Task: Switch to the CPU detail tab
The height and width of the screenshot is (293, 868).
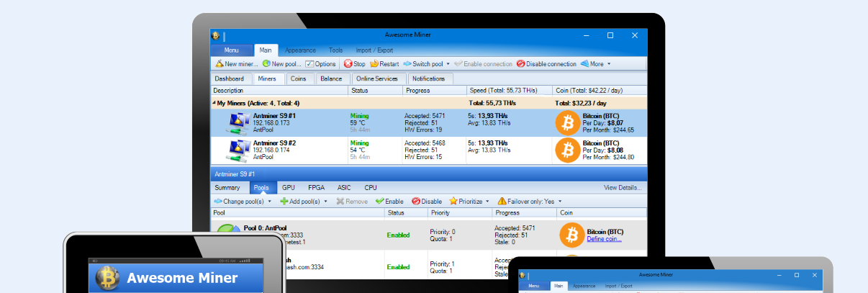Action: tap(371, 187)
